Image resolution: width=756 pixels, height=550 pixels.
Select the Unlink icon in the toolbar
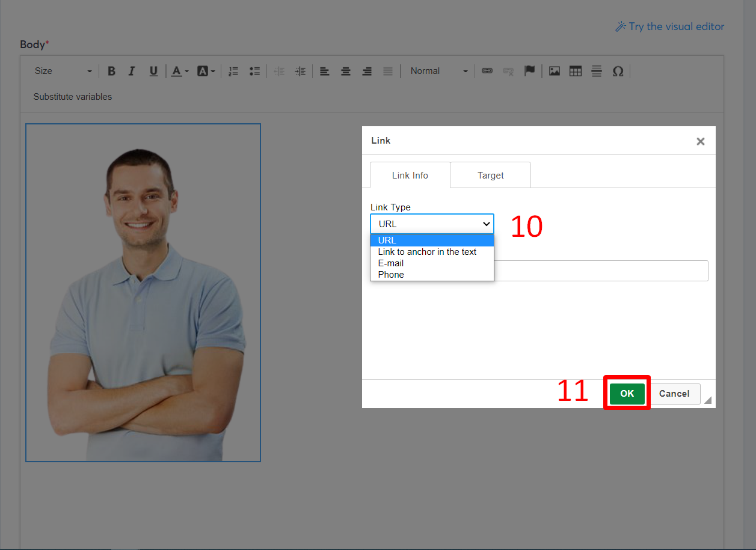pos(508,71)
